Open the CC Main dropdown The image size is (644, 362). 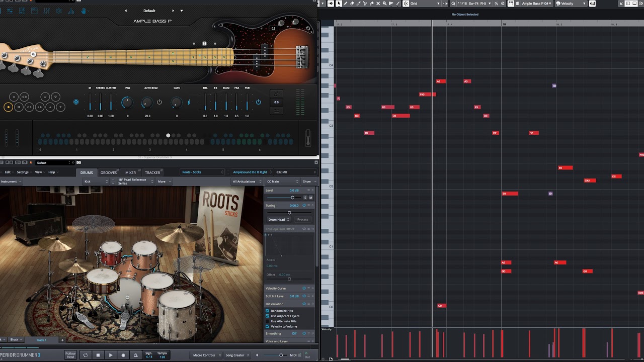click(282, 182)
